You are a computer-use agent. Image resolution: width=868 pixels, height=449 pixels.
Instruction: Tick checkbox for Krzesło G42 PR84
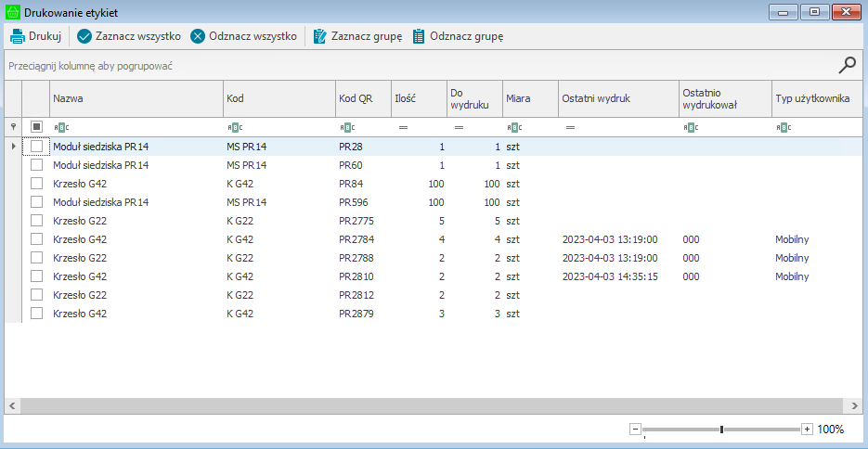(36, 184)
